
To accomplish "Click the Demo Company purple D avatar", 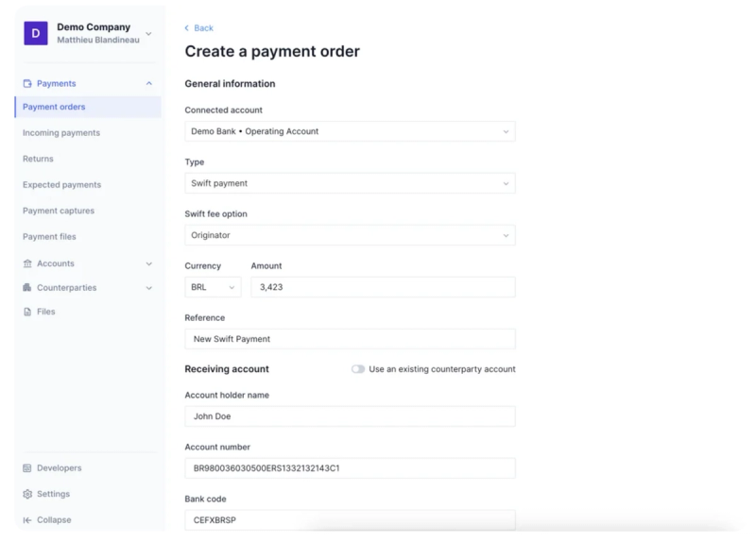I will coord(36,33).
